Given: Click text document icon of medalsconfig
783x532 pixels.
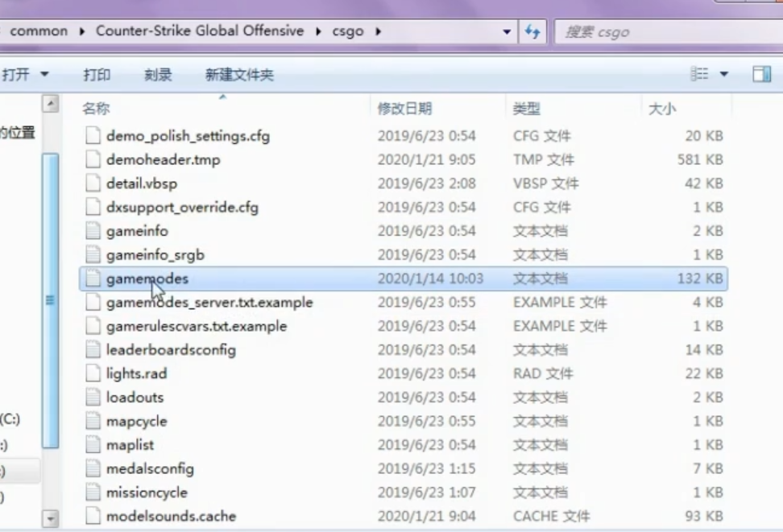Looking at the screenshot, I should point(93,468).
